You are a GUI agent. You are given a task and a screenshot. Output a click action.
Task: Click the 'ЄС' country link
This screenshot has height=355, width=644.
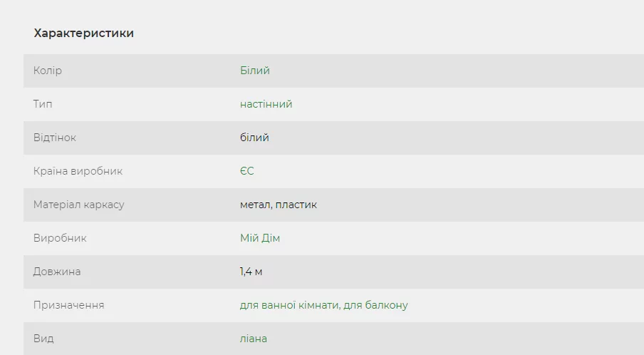(246, 171)
